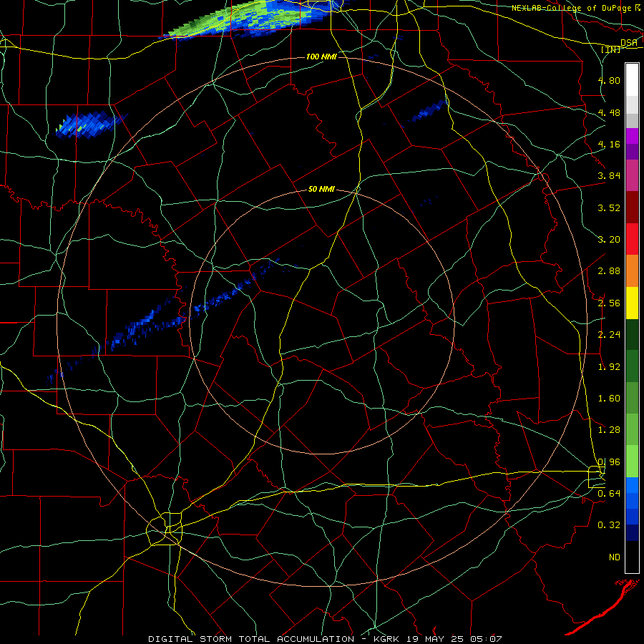This screenshot has width=644, height=644.
Task: Click the 2.56 legend value
Action: [609, 303]
